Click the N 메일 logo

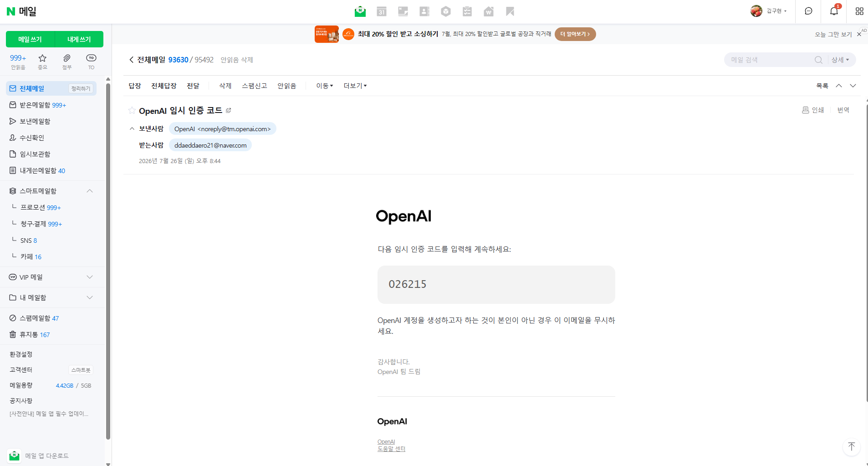point(21,11)
